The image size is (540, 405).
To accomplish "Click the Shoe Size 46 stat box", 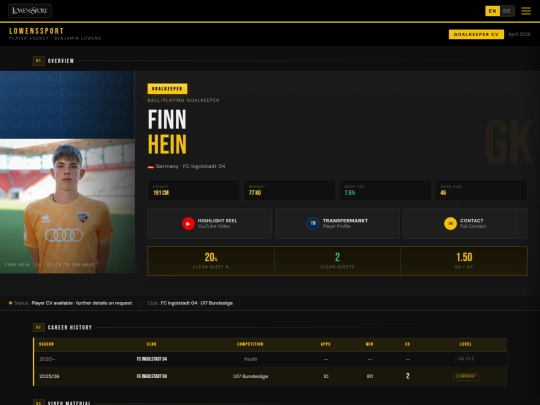I will tap(481, 190).
